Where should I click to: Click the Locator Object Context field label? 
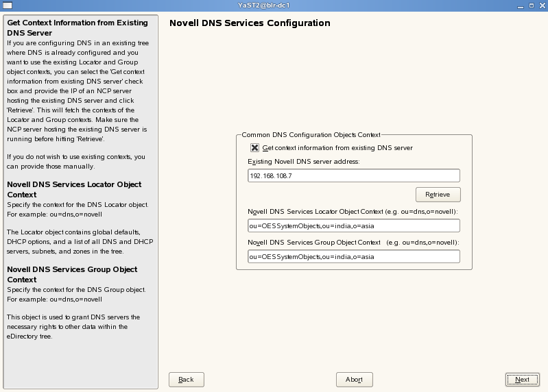click(x=353, y=212)
